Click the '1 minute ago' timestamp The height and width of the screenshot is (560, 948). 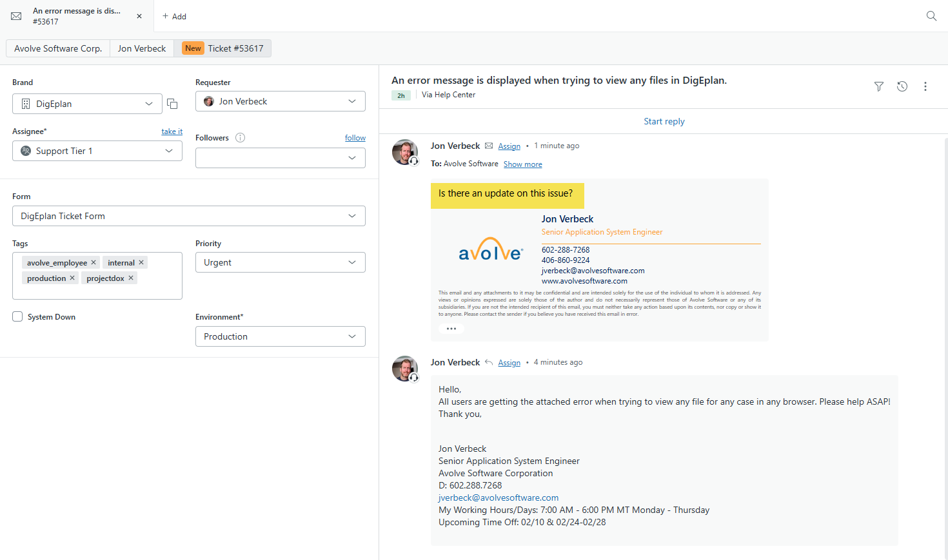click(557, 146)
